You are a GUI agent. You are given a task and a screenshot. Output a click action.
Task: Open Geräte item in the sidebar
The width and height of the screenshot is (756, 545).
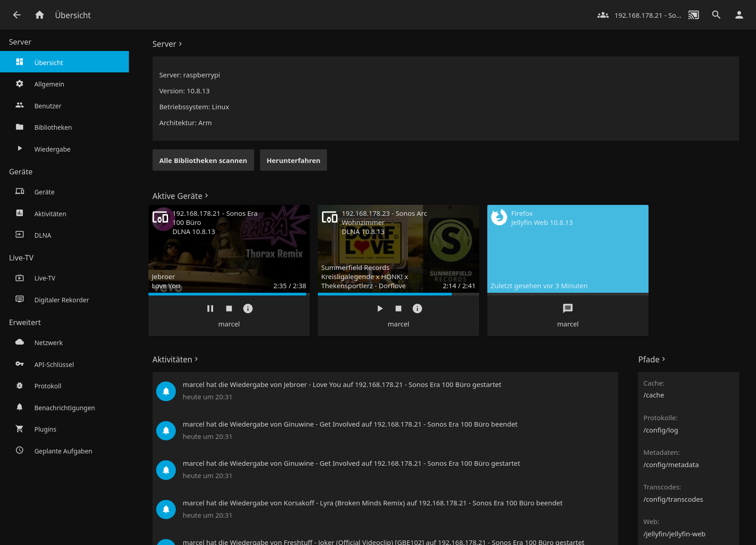pyautogui.click(x=64, y=192)
